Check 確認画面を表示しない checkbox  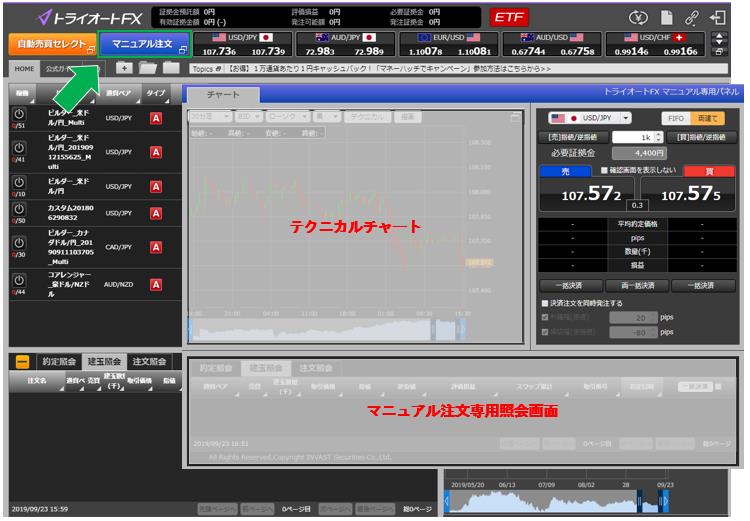pos(604,170)
